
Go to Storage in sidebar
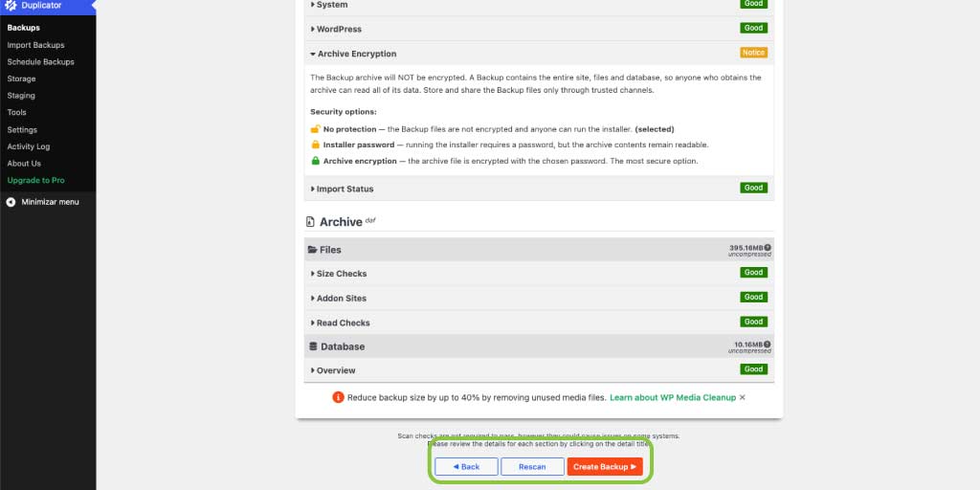(x=21, y=78)
